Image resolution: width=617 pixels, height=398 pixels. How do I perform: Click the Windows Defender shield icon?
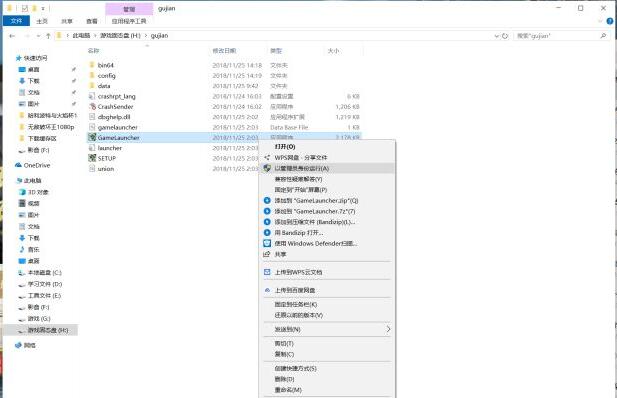coord(267,243)
